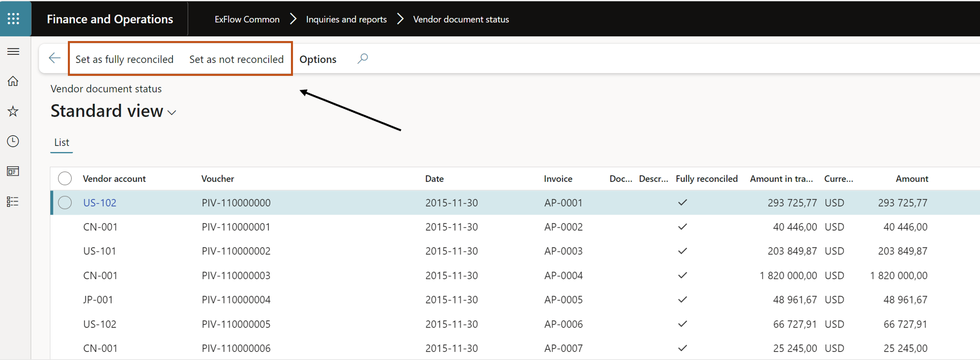Open Favorites star in sidebar
The image size is (980, 360).
[13, 111]
